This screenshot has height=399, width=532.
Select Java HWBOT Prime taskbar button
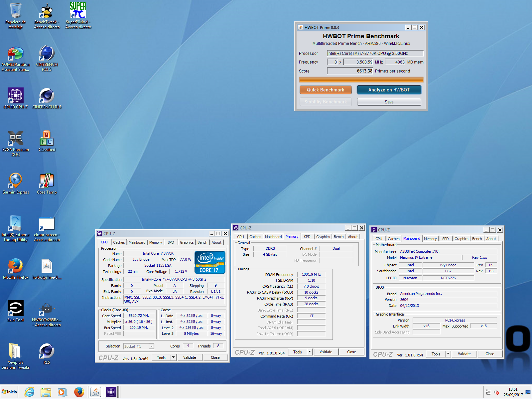(95, 392)
